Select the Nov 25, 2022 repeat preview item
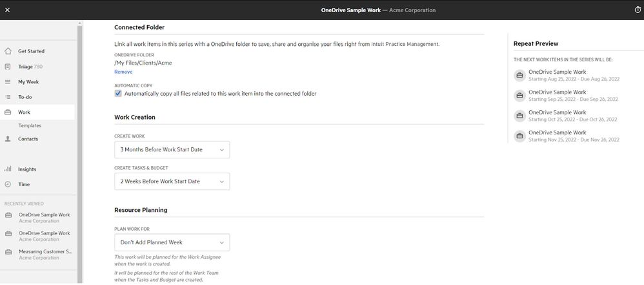The height and width of the screenshot is (285, 644). point(573,136)
